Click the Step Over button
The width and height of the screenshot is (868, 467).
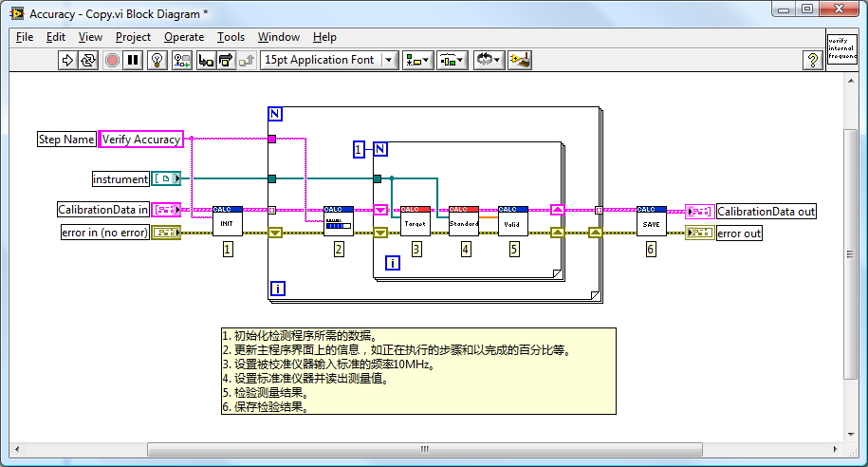[225, 60]
